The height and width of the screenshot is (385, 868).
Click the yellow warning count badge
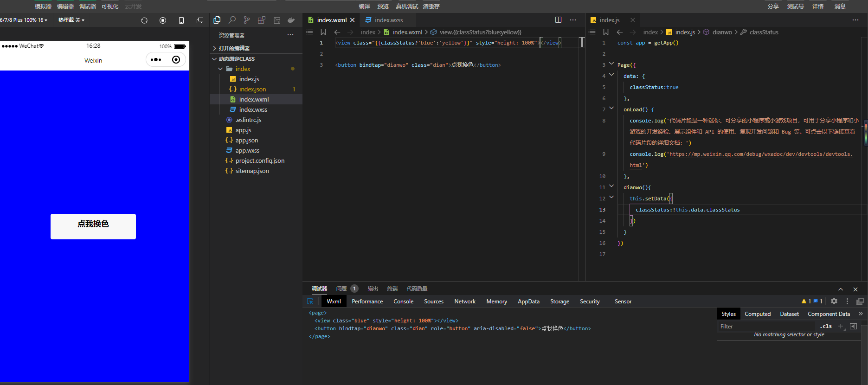806,301
